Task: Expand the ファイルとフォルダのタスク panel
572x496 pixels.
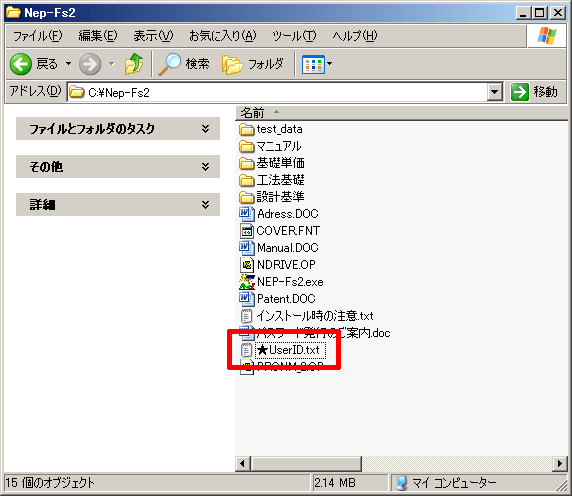Action: [x=118, y=129]
